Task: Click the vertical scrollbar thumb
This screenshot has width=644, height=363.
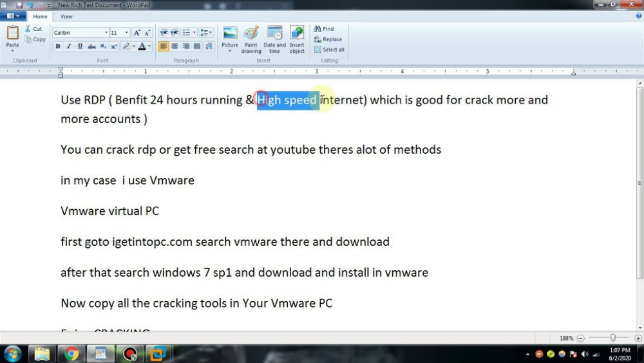Action: tap(640, 183)
